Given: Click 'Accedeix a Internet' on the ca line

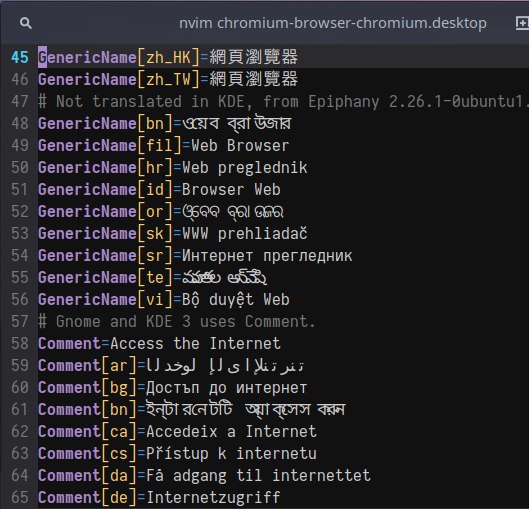Looking at the screenshot, I should (231, 432).
